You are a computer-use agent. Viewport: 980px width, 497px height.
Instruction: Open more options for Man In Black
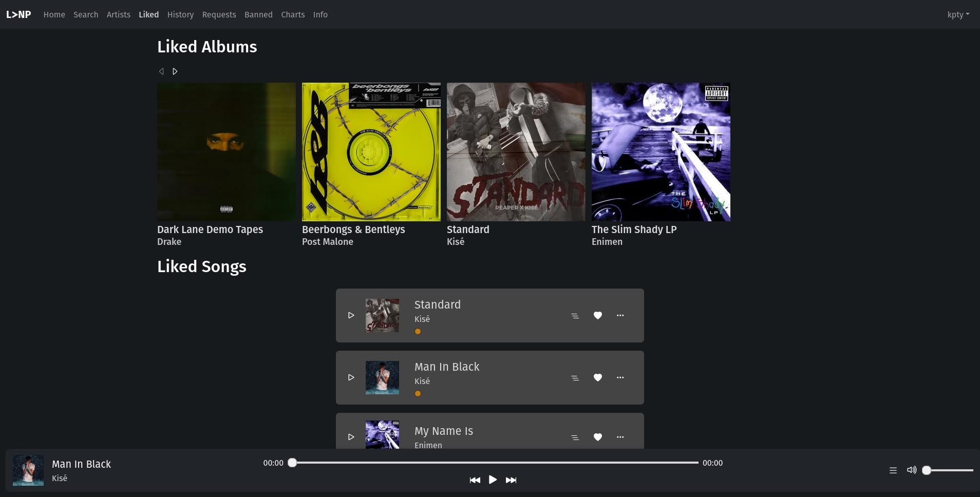[620, 377]
